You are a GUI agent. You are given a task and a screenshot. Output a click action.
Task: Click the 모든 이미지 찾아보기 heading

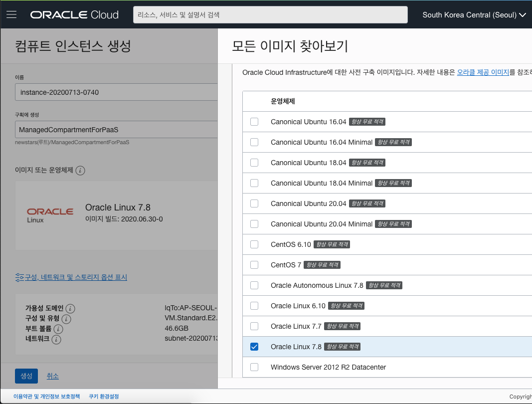pos(290,46)
